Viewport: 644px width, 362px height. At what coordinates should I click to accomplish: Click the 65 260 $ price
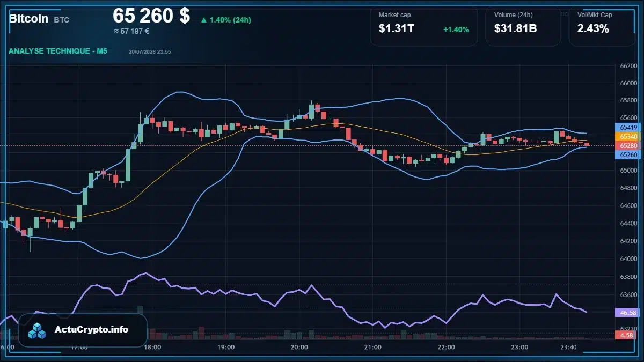151,16
